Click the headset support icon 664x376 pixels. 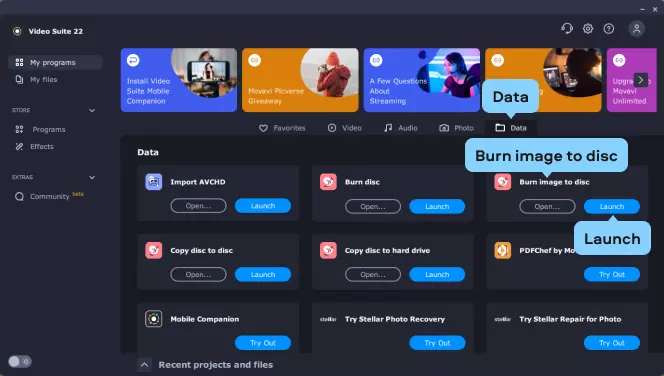(567, 29)
